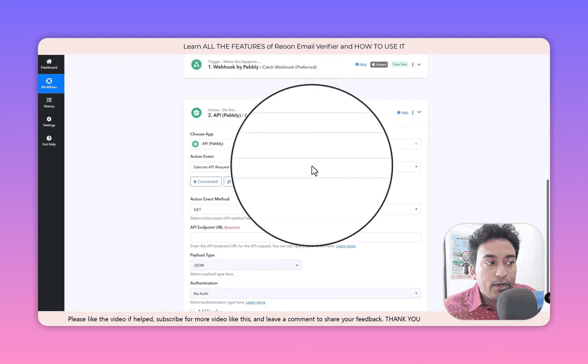Click the Webhook by Pabbly trigger icon
The image size is (588, 364).
196,64
